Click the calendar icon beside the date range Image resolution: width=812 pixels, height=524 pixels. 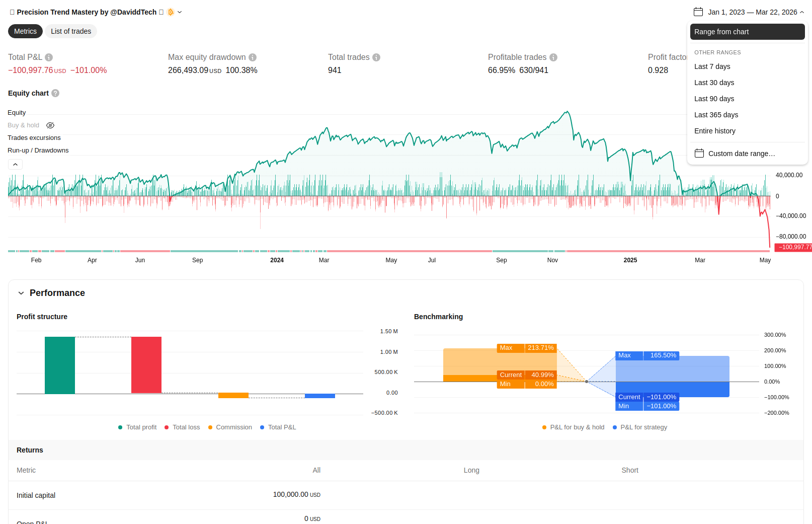(698, 12)
